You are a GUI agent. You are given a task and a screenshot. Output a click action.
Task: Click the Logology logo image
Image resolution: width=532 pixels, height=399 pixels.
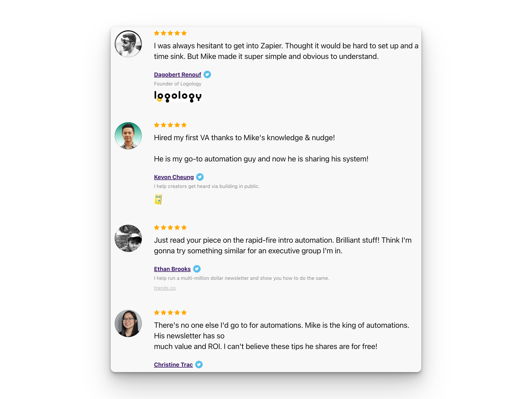[x=178, y=96]
